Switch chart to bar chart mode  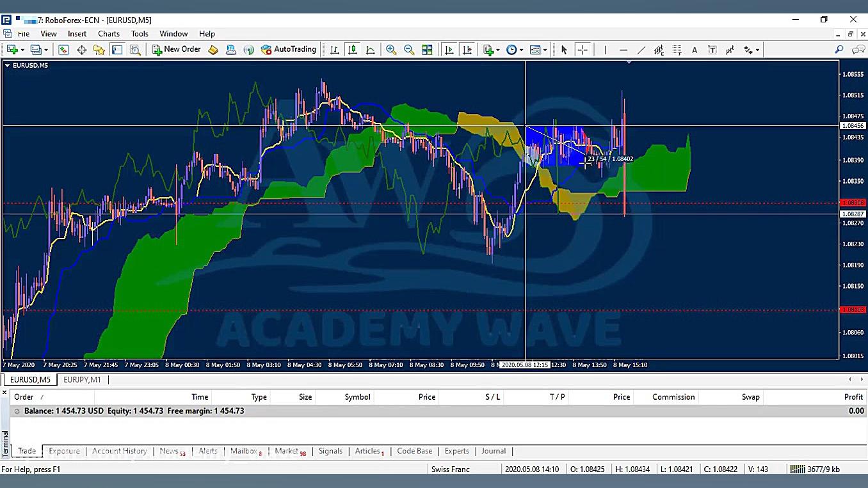pyautogui.click(x=334, y=50)
